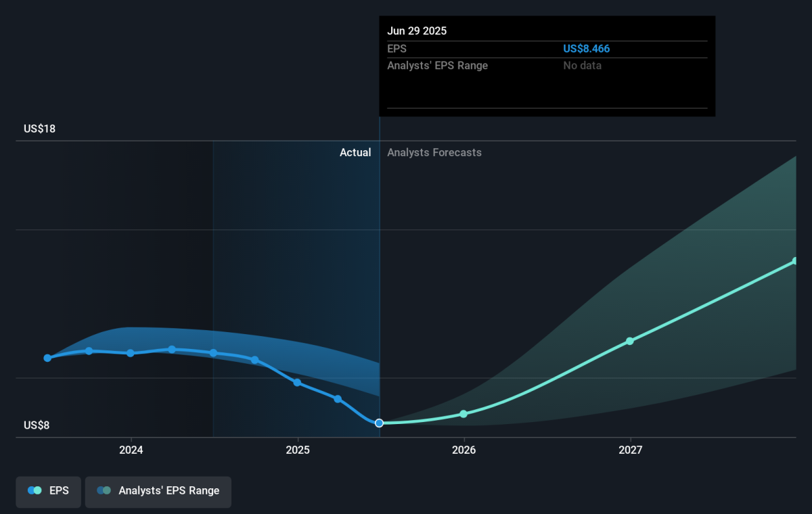Click the Analysts Forecasts section label
The height and width of the screenshot is (514, 812).
(434, 153)
